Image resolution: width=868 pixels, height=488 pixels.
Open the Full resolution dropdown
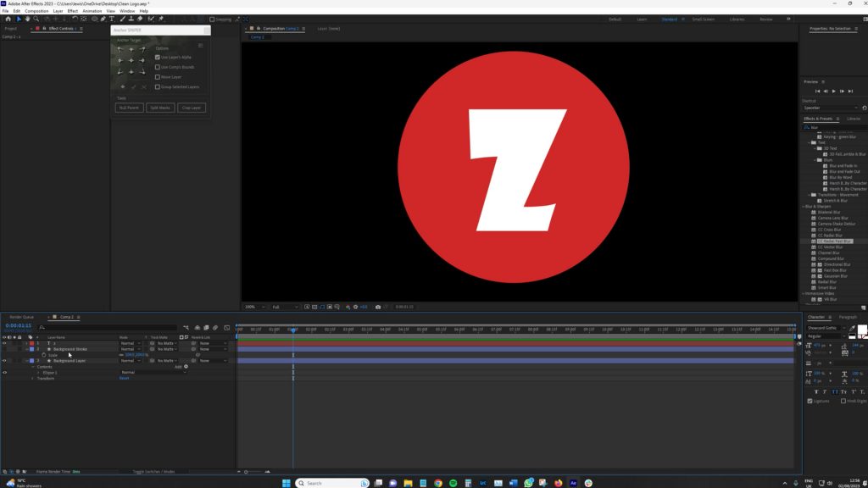[x=285, y=307]
